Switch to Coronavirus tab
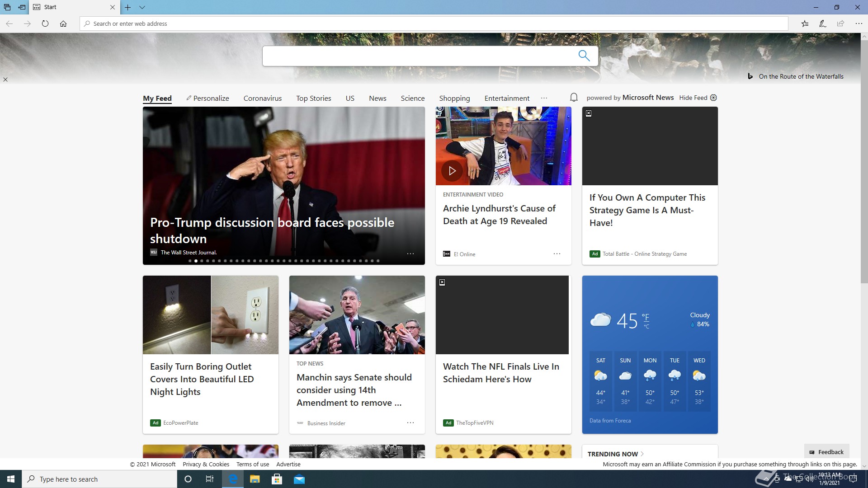 pos(263,98)
